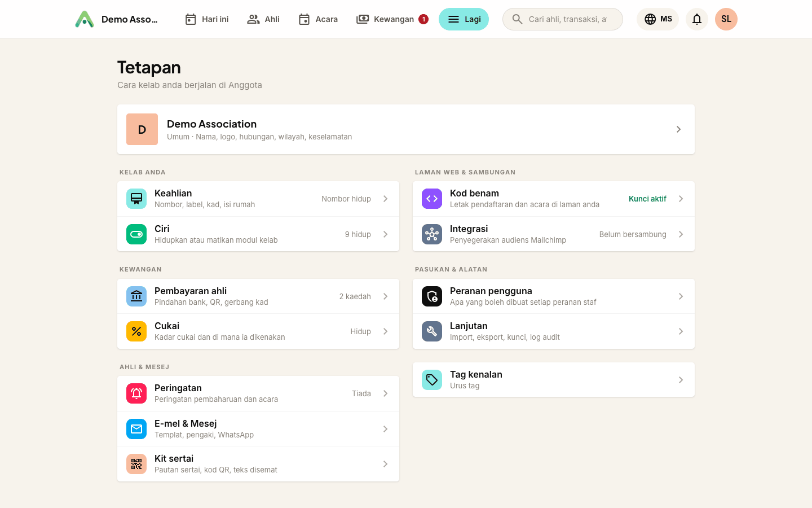Click the Tag kenalan tag icon
This screenshot has width=812, height=508.
(x=432, y=380)
